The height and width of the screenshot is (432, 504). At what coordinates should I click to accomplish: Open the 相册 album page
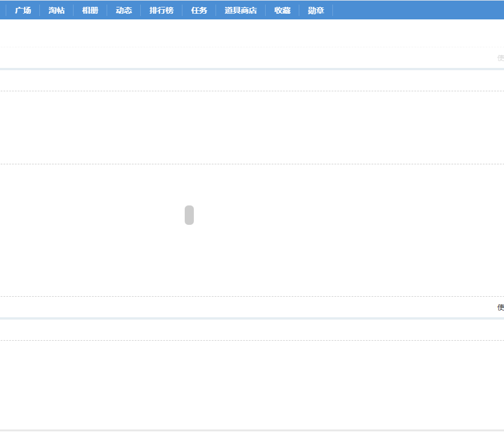(90, 10)
